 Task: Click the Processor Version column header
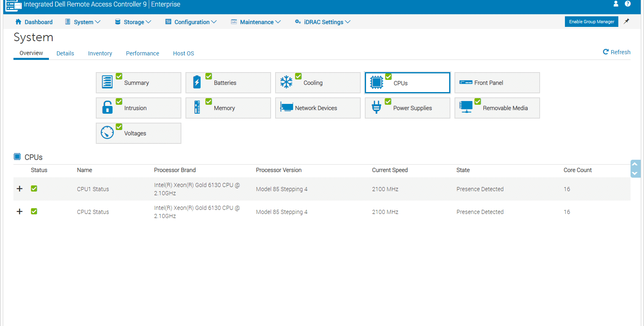coord(279,170)
